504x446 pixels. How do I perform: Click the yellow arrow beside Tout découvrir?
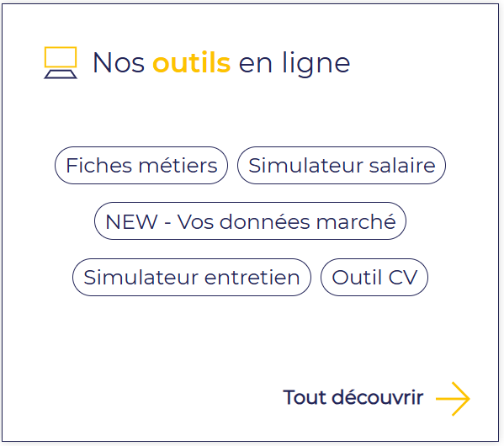453,399
